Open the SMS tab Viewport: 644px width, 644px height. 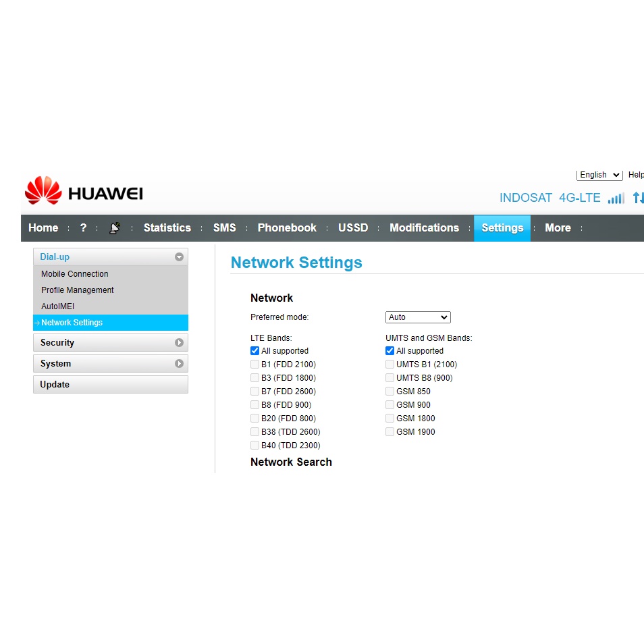pos(224,228)
